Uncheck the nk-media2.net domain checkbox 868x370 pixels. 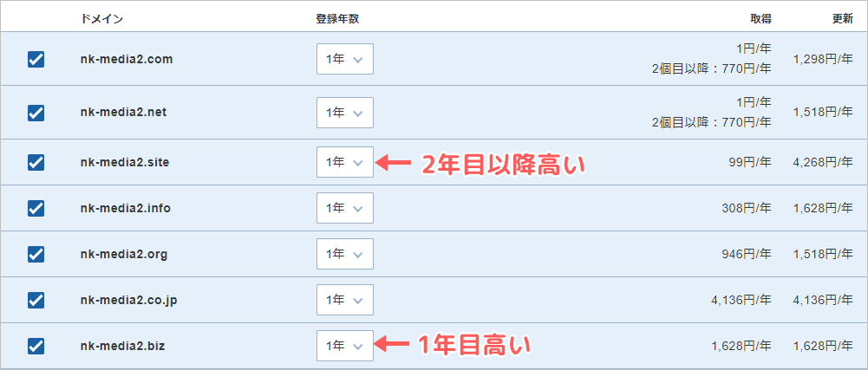pos(36,113)
